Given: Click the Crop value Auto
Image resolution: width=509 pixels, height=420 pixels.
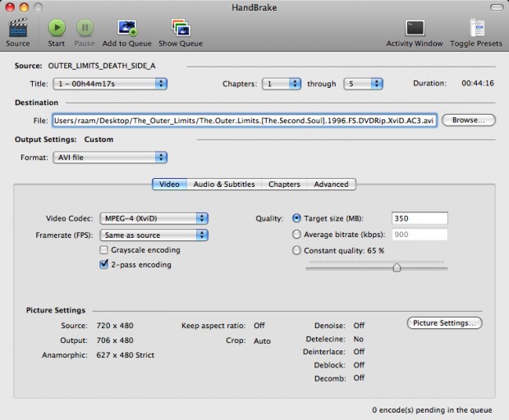Looking at the screenshot, I should 262,340.
